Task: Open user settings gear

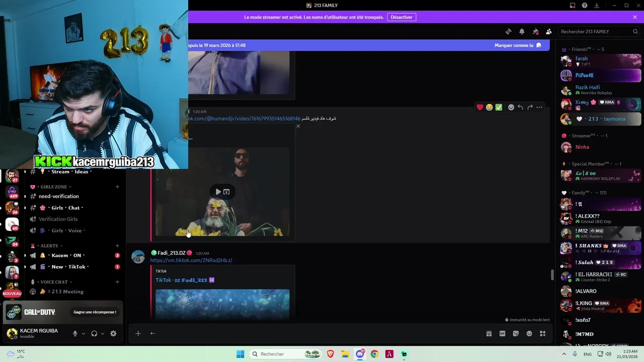Action: 113,333
